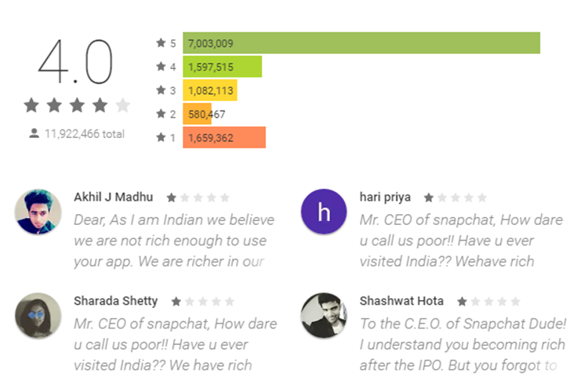Viewport: 588px width, 392px height.
Task: Click the filled star in hari priya's rating
Action: [x=429, y=198]
